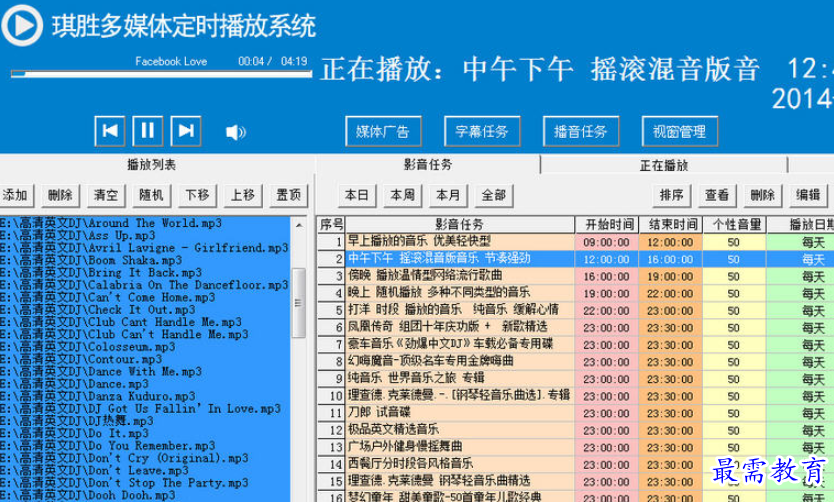Move the track up with 上移
The width and height of the screenshot is (834, 502).
pos(243,195)
